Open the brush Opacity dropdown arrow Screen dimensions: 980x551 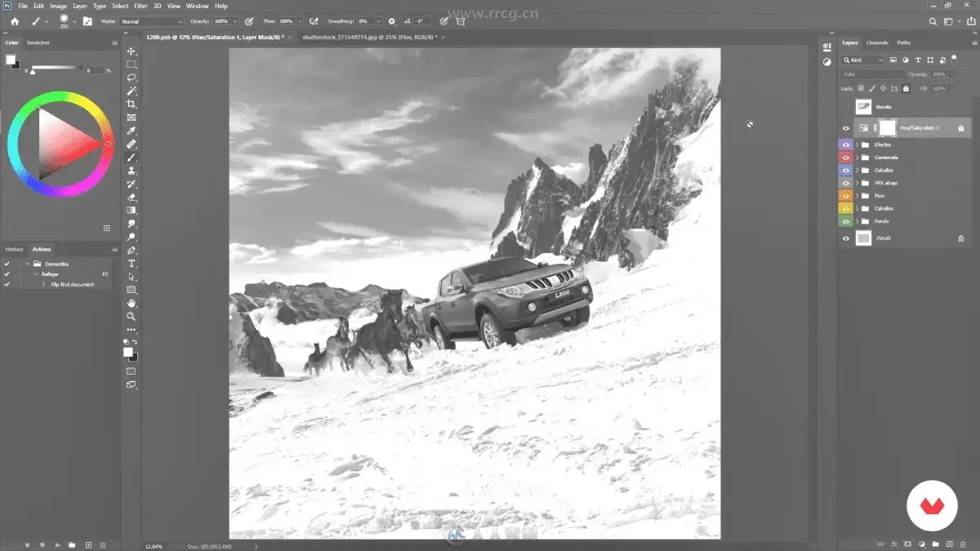(235, 21)
